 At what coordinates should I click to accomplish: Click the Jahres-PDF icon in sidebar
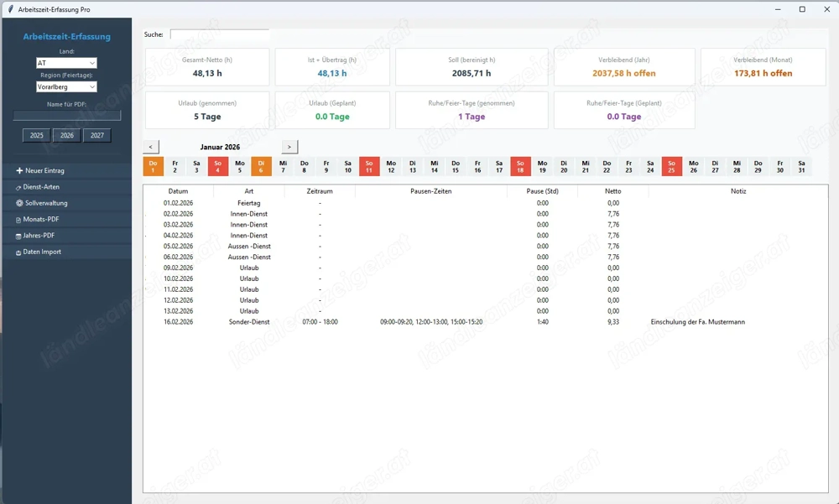click(19, 236)
